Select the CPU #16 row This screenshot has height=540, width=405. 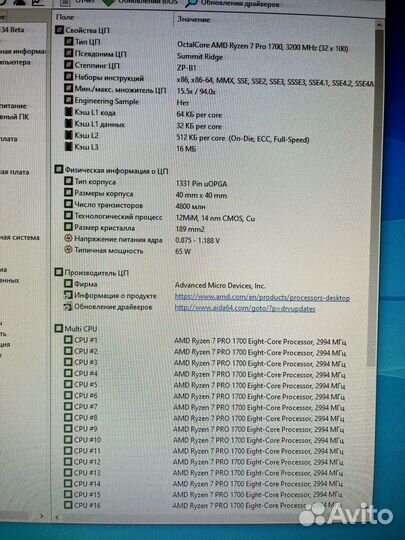pyautogui.click(x=203, y=506)
